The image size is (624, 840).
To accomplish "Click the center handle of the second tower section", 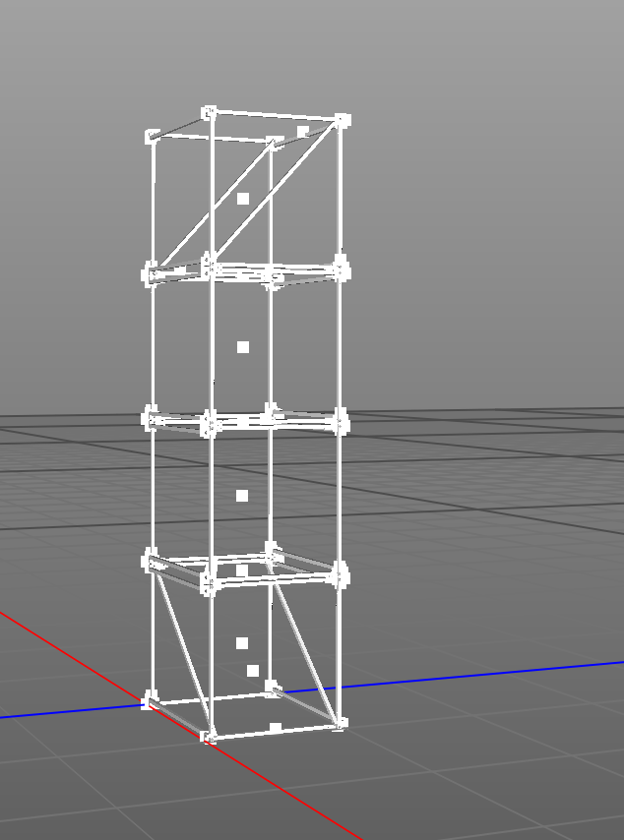I will pos(243,347).
